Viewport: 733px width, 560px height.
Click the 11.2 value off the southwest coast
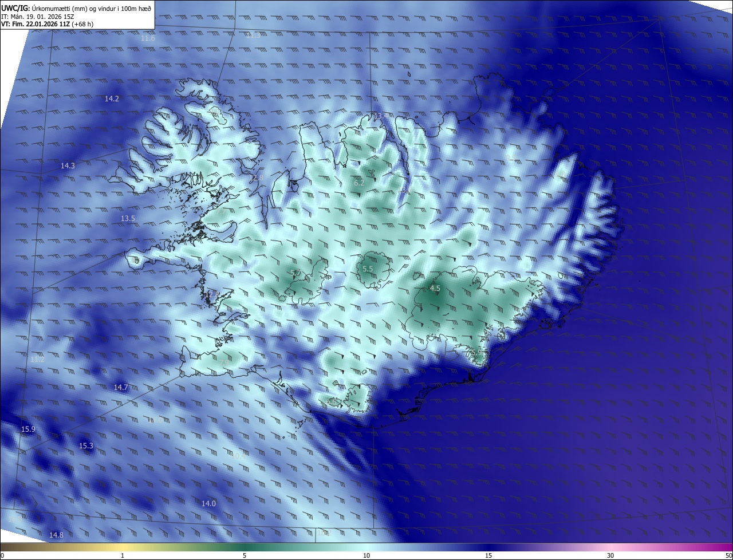coord(37,360)
